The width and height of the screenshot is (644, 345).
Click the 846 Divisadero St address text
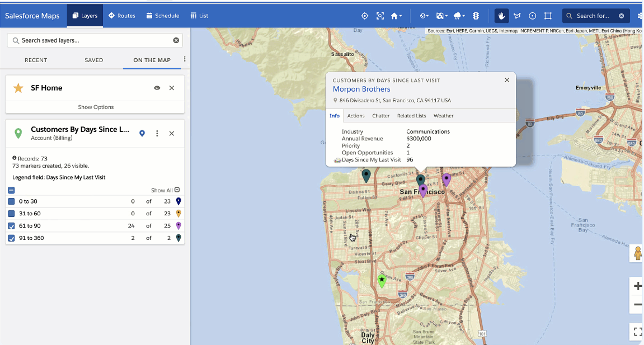[x=395, y=100]
